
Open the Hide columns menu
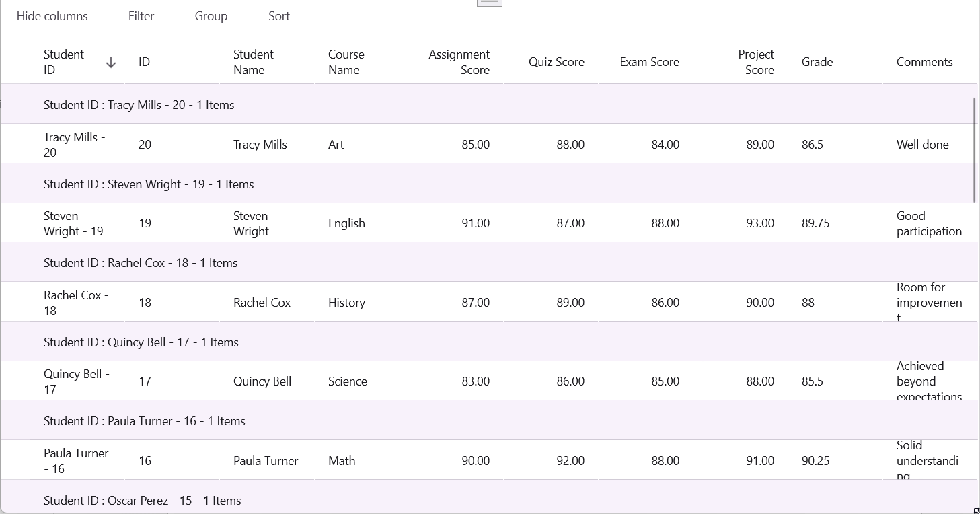(x=52, y=16)
